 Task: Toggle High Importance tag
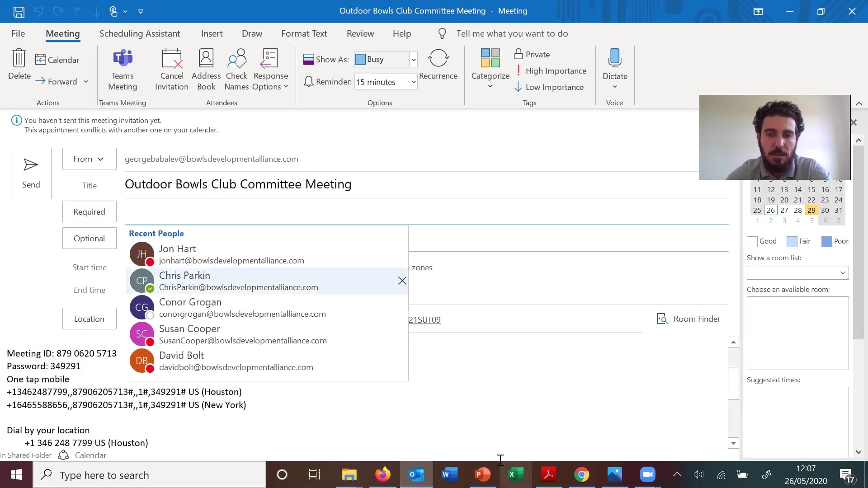[x=550, y=71]
